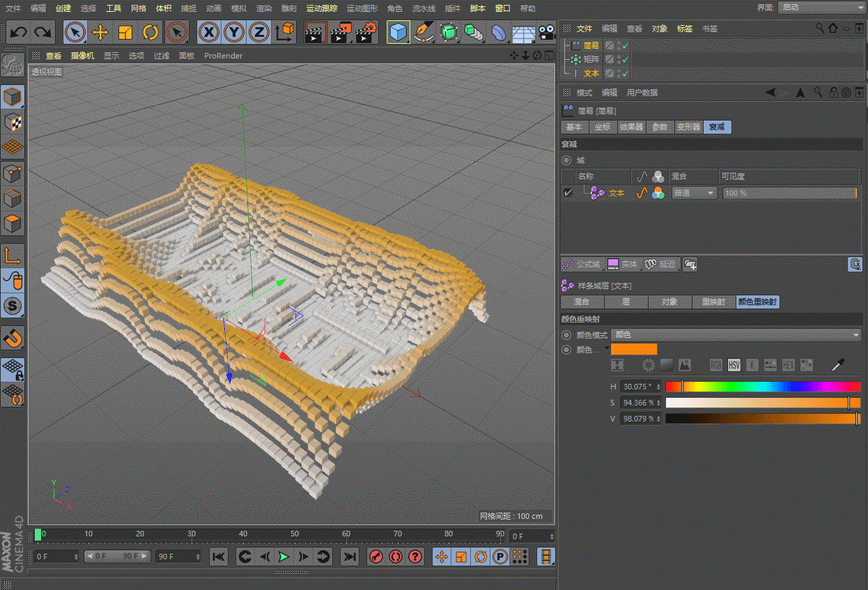Click the 公式域 field button
The width and height of the screenshot is (868, 590).
pos(581,264)
